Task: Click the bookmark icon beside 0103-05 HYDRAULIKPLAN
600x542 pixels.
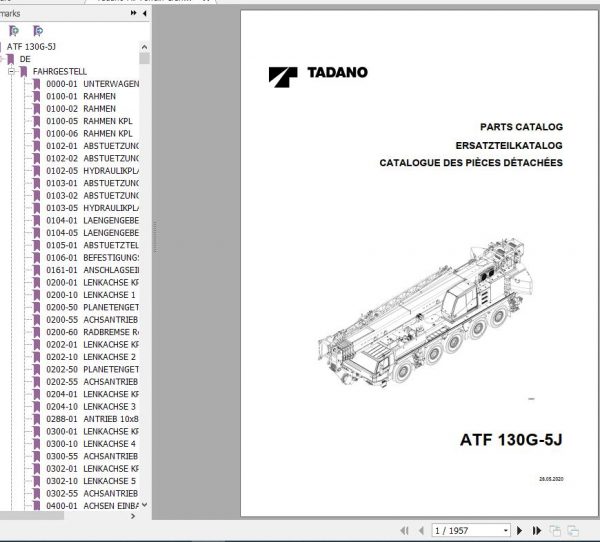Action: [37, 208]
